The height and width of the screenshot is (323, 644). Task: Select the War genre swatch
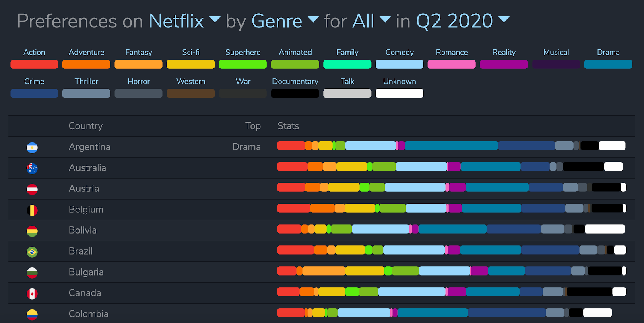point(243,93)
